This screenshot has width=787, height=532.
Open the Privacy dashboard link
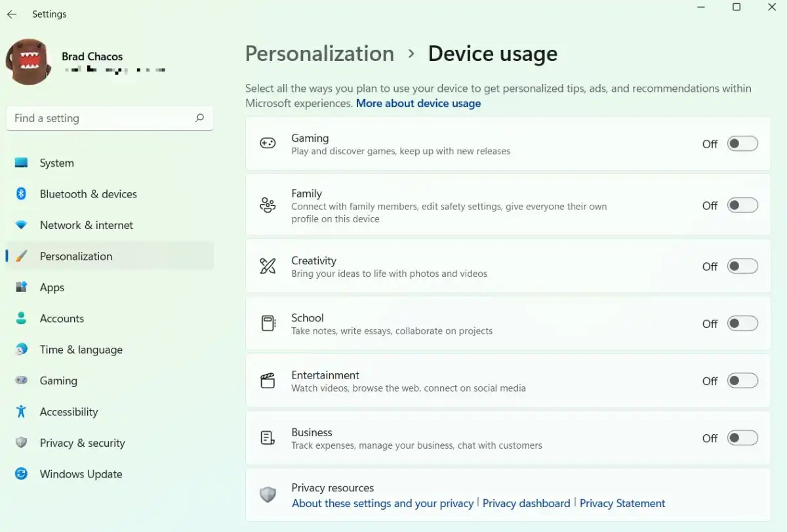[526, 503]
